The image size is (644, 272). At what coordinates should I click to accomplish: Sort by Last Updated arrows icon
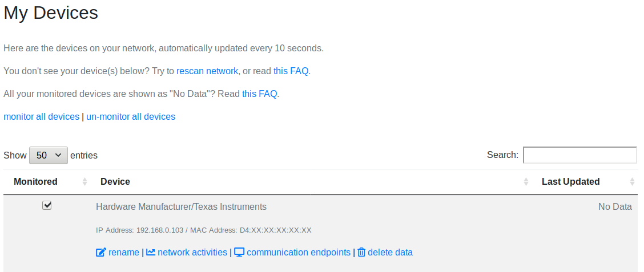coord(632,182)
